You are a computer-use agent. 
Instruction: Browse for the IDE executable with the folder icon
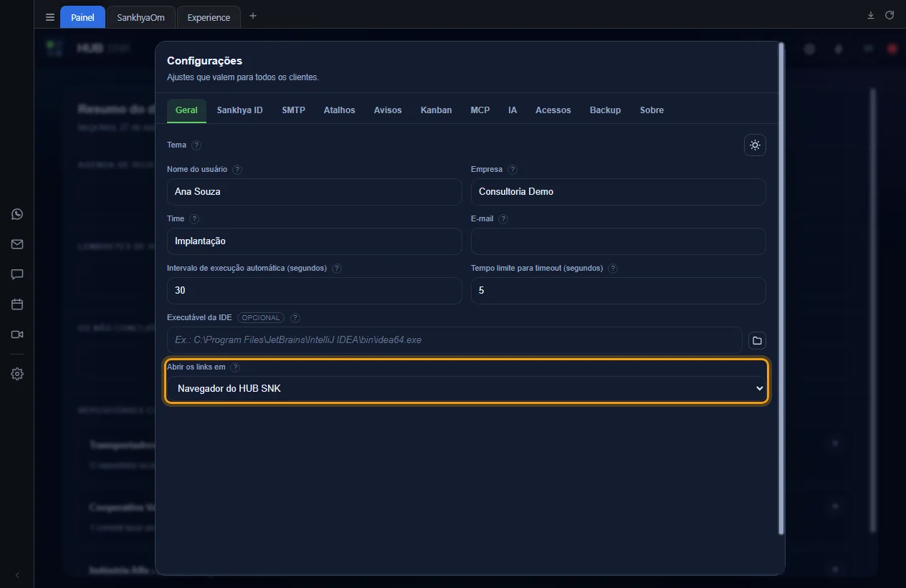click(757, 340)
